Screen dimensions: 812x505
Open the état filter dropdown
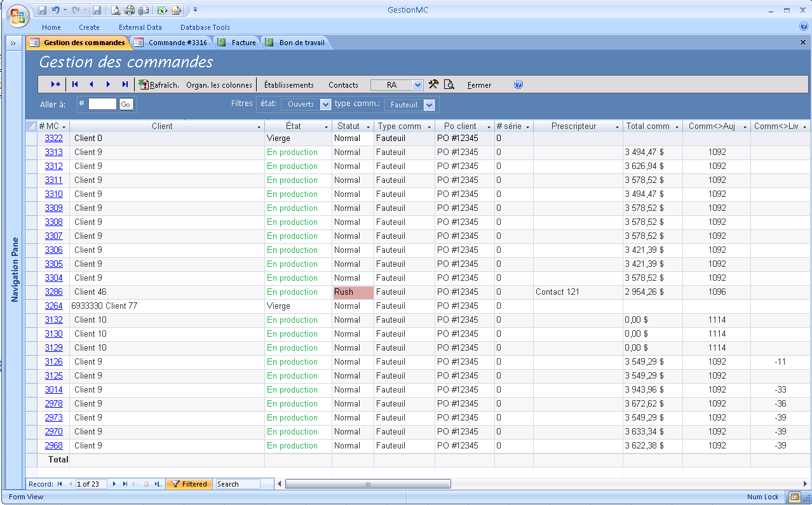click(325, 104)
